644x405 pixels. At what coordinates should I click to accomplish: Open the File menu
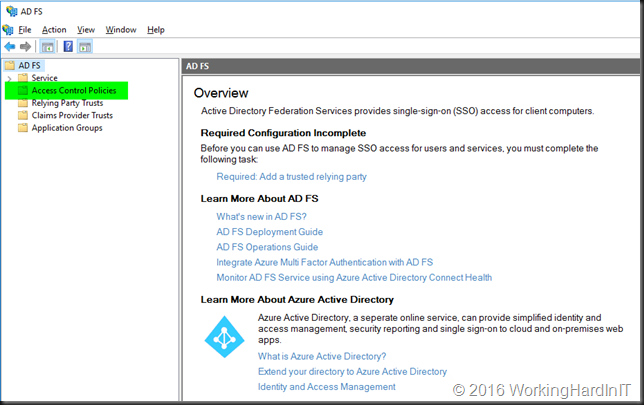tap(25, 30)
